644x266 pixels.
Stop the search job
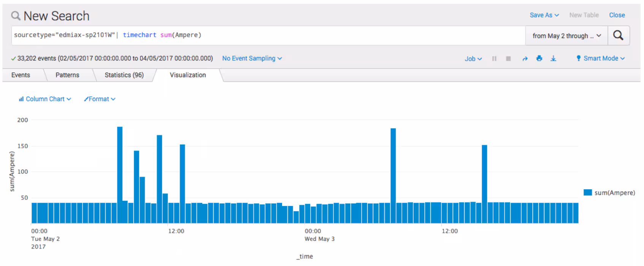click(508, 59)
